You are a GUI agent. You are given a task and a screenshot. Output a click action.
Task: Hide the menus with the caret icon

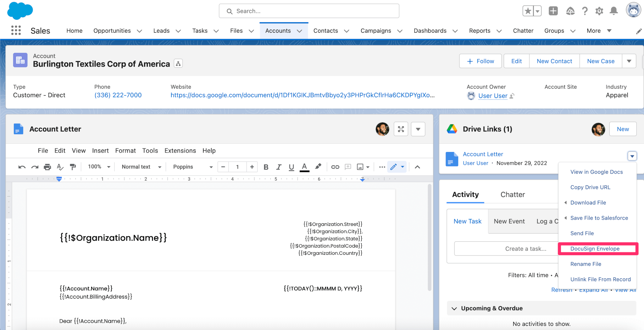pos(417,167)
